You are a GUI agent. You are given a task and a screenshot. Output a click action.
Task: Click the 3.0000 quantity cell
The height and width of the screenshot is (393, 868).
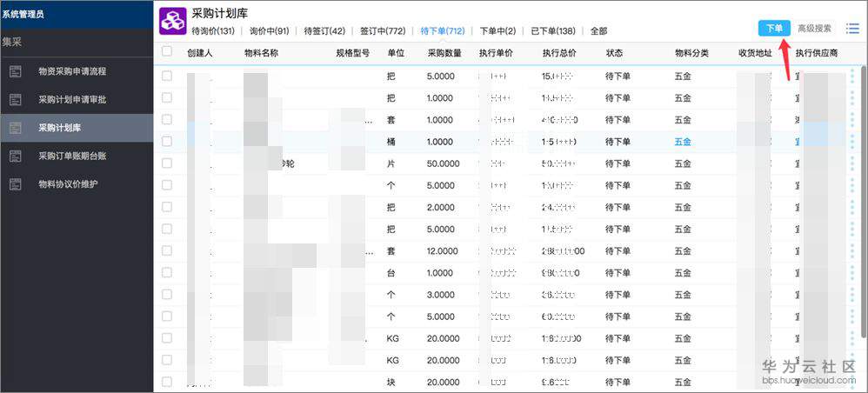pos(441,295)
